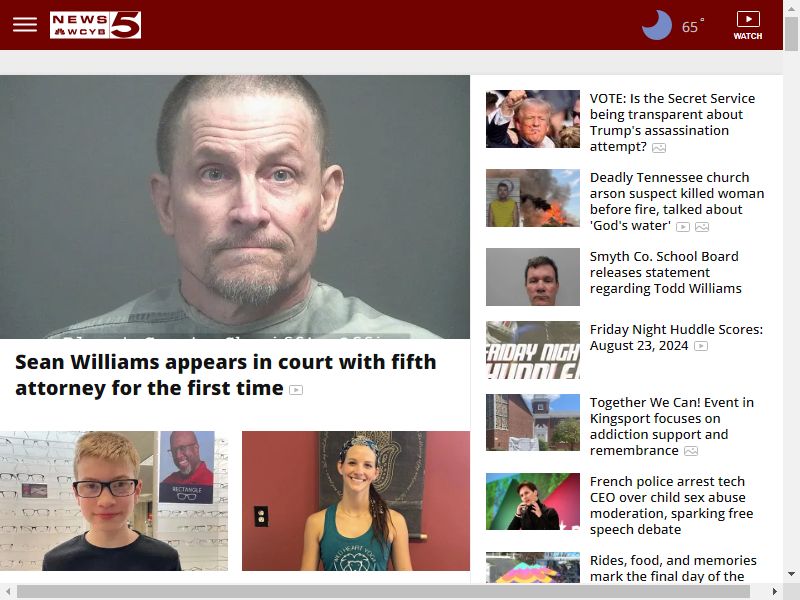Click video icon after 'God's water' headline
This screenshot has height=600, width=800.
point(683,227)
